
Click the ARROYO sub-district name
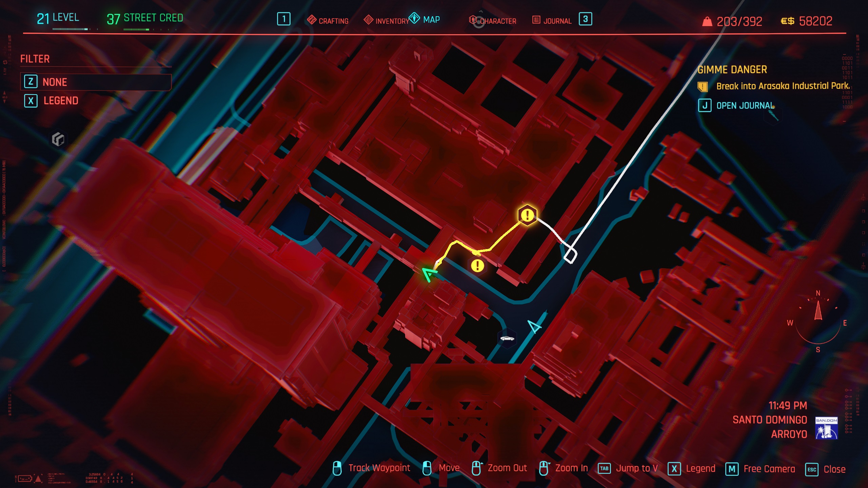(789, 434)
